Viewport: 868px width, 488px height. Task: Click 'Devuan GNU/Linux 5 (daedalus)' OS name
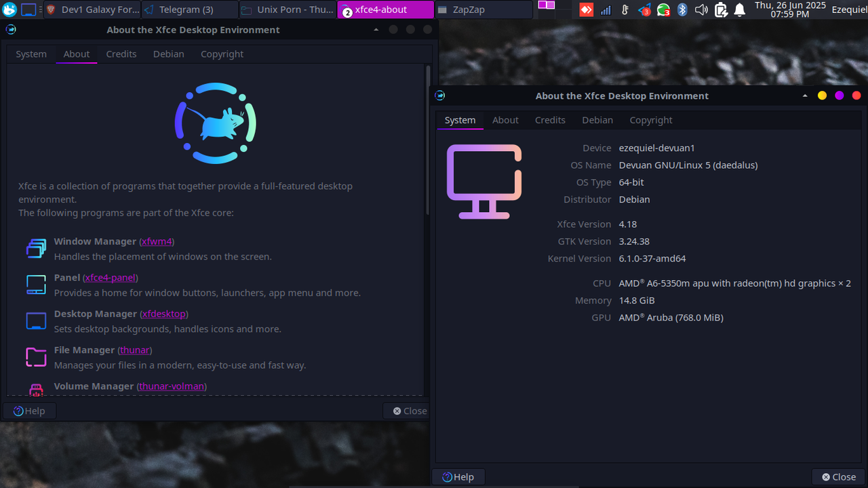pyautogui.click(x=688, y=165)
